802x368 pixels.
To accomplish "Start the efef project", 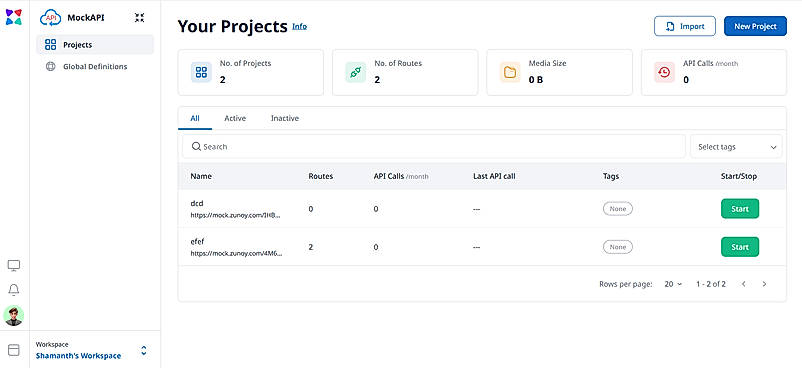I will pos(740,247).
